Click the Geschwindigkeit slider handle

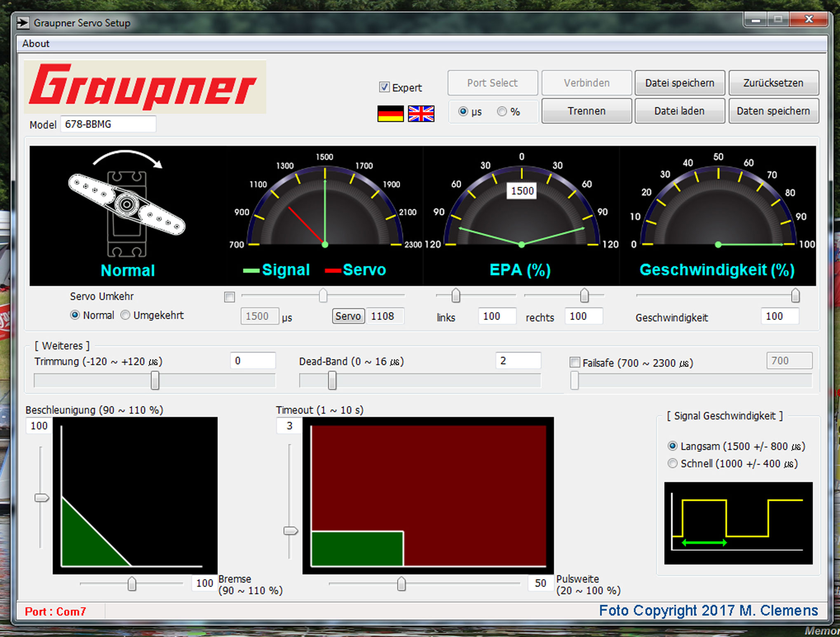tap(795, 295)
